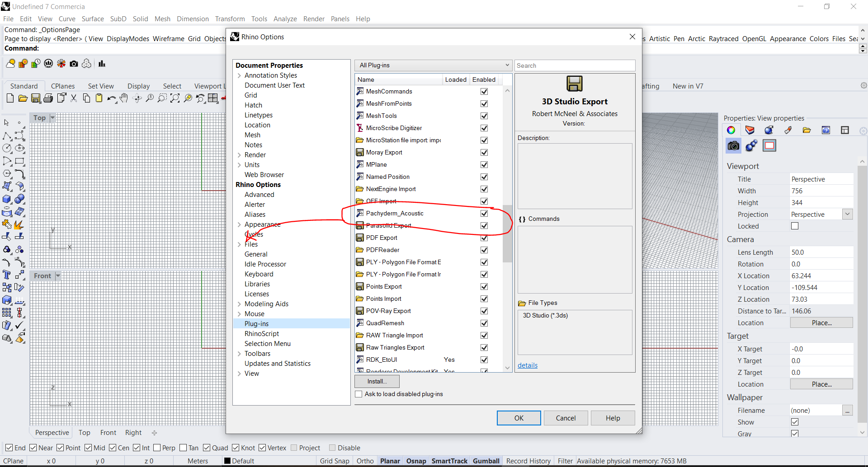Toggle the Perp osnap checkbox

tap(157, 448)
